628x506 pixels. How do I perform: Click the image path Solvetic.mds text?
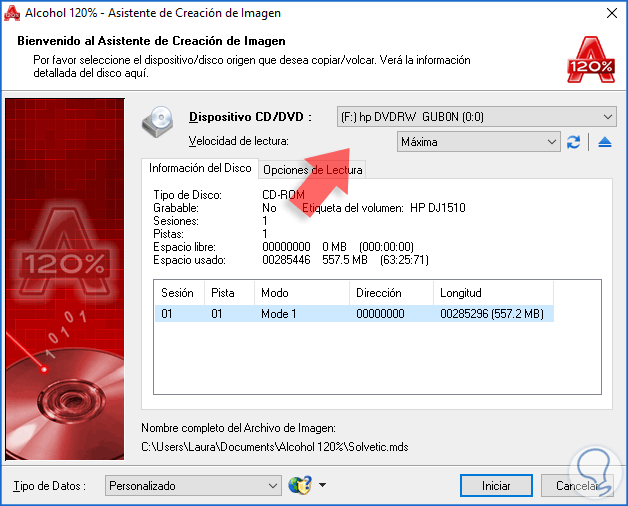point(275,447)
